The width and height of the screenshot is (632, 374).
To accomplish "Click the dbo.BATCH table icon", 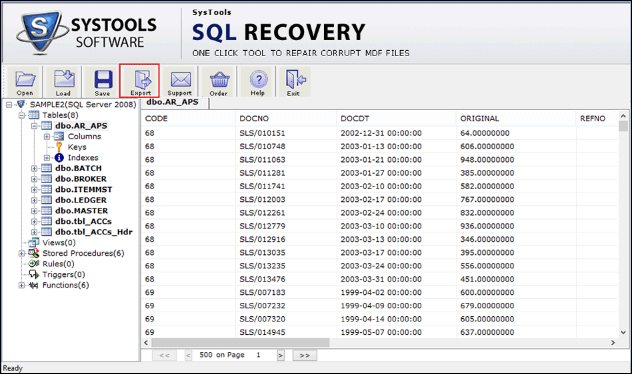I will 47,168.
